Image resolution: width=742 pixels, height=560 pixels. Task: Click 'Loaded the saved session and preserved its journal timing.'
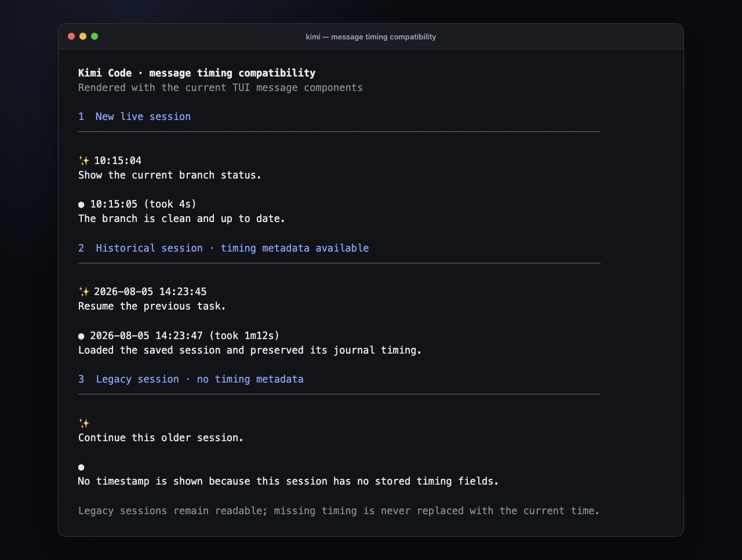coord(250,350)
